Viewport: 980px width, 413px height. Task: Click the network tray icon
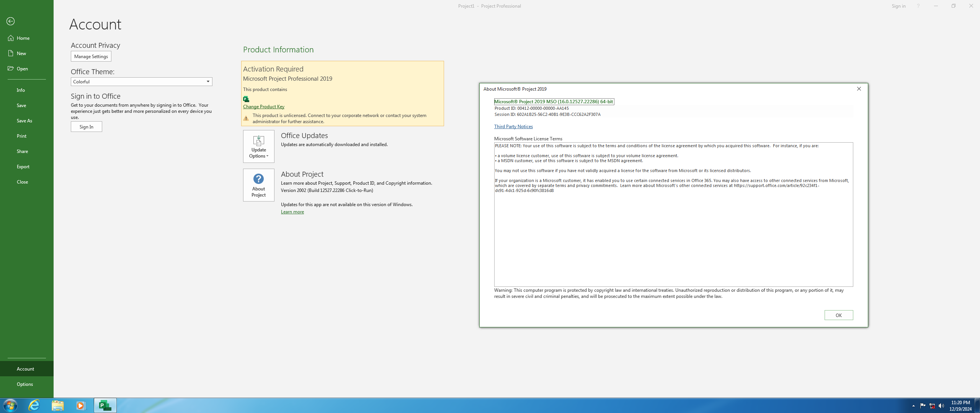[932, 406]
